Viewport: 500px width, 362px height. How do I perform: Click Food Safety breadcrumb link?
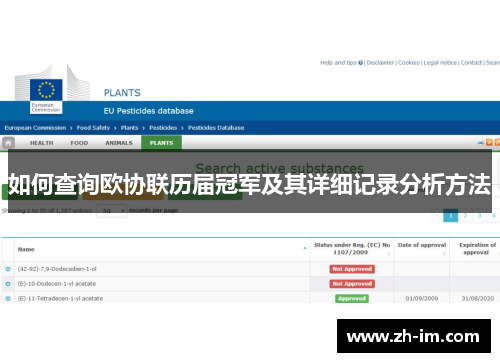tap(93, 128)
